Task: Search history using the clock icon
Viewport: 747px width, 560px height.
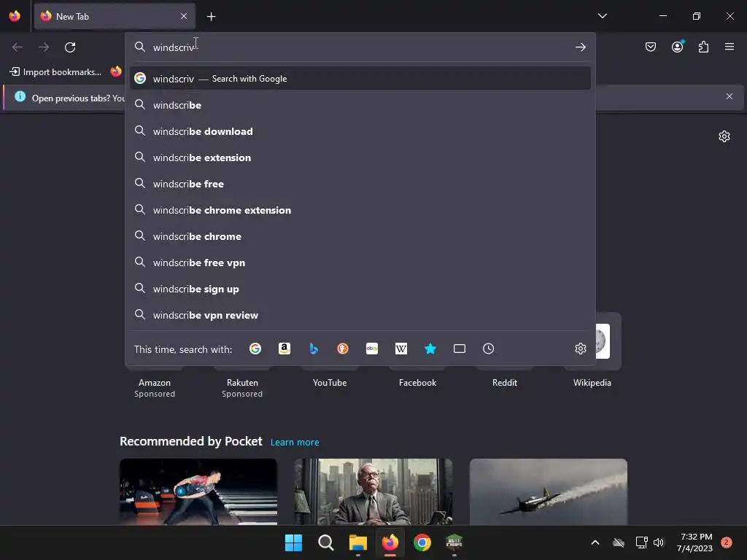Action: click(488, 349)
